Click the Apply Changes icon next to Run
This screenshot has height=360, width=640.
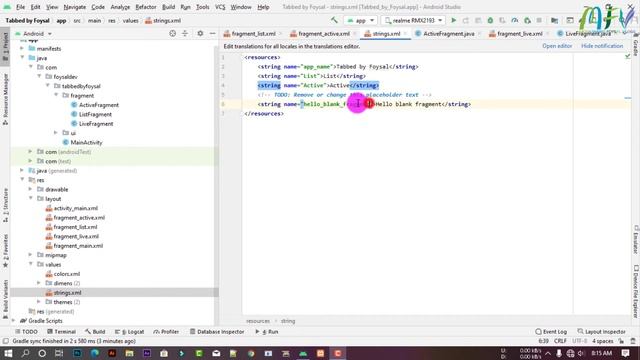[x=466, y=20]
